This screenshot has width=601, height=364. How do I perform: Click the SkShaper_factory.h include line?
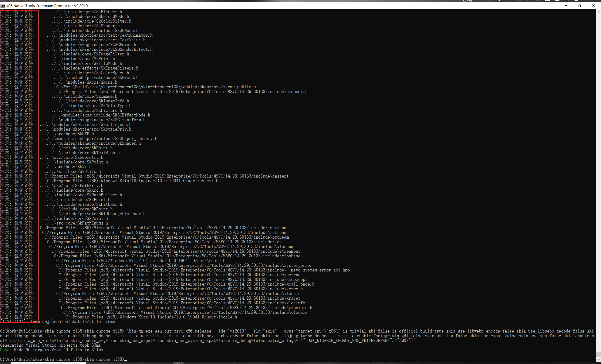coord(100,139)
